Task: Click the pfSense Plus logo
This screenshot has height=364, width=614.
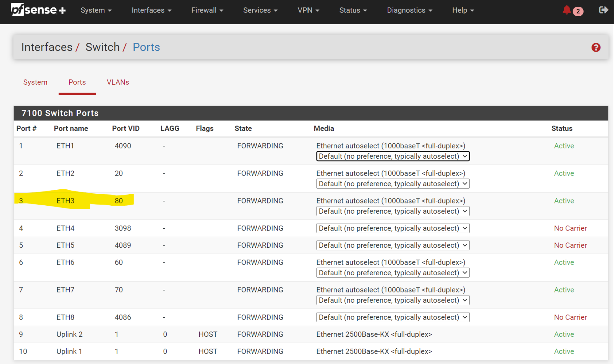Action: [x=38, y=10]
